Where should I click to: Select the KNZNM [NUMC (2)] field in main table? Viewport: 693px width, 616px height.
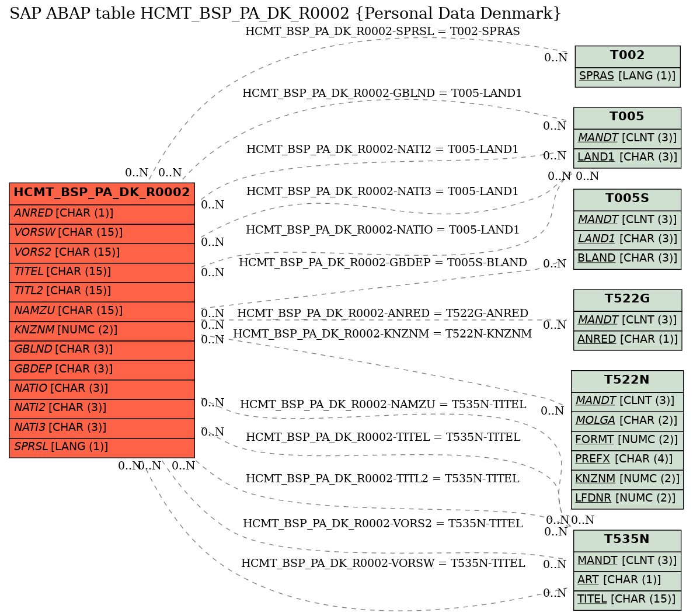(102, 330)
